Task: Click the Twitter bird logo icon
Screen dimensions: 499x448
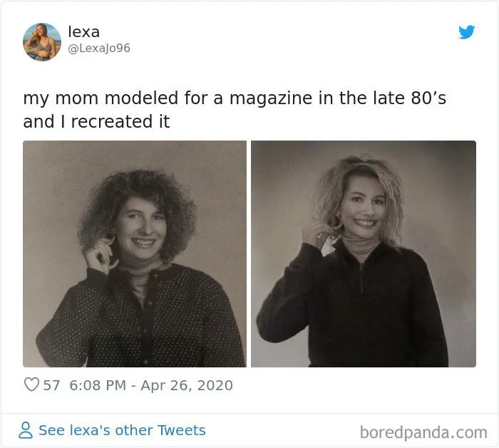Action: coord(466,32)
